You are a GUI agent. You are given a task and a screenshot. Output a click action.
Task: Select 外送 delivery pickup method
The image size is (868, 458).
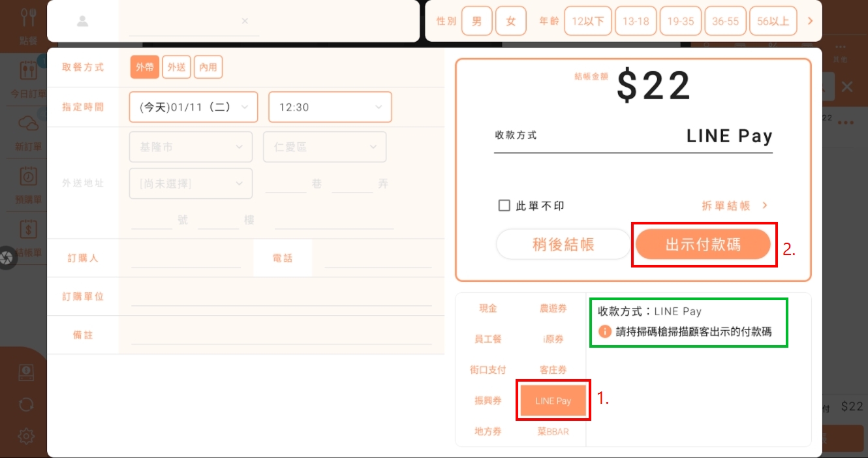[x=176, y=67]
